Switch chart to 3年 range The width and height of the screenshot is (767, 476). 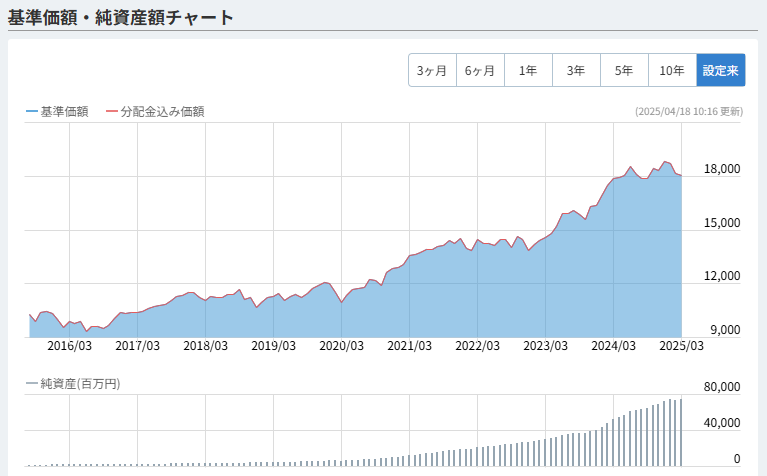[x=576, y=70]
